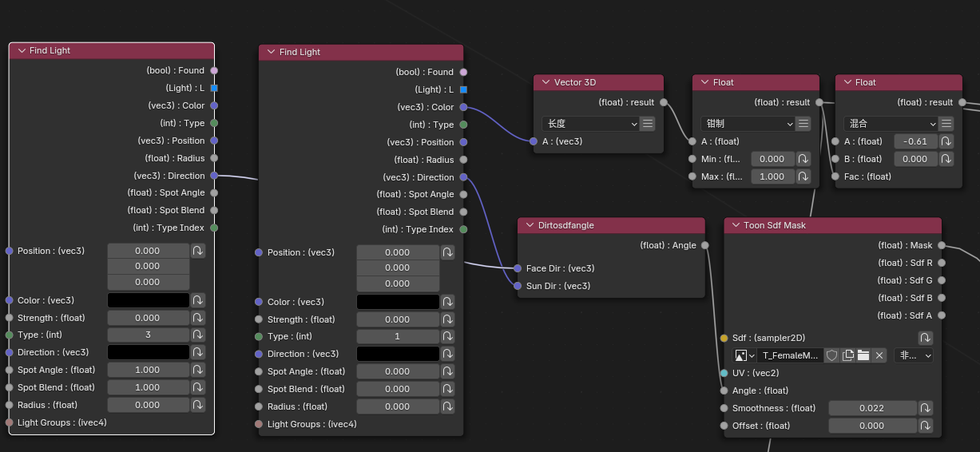Click the list menu icon beside 混合 dropdown

coord(946,124)
